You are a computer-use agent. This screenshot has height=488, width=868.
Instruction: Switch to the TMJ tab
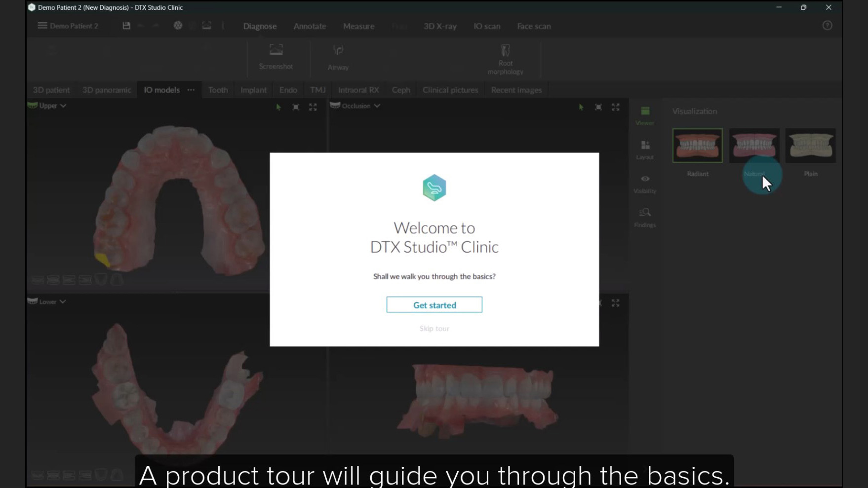coord(317,90)
